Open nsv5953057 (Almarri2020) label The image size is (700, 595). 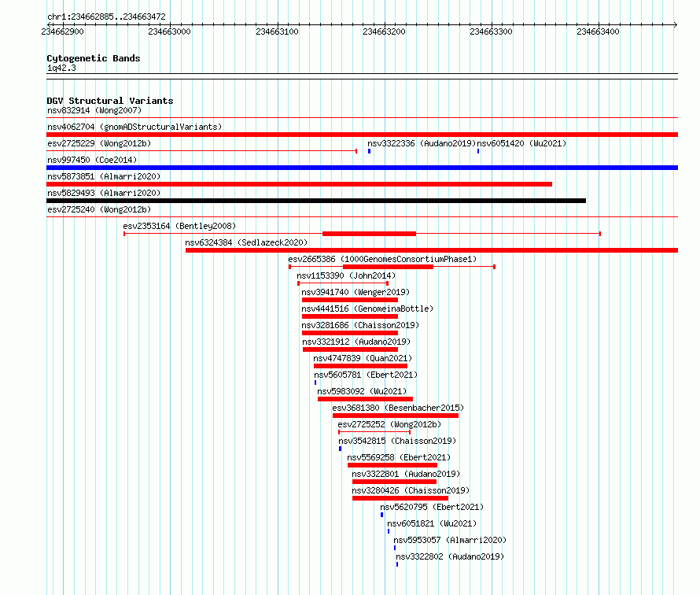[x=450, y=540]
